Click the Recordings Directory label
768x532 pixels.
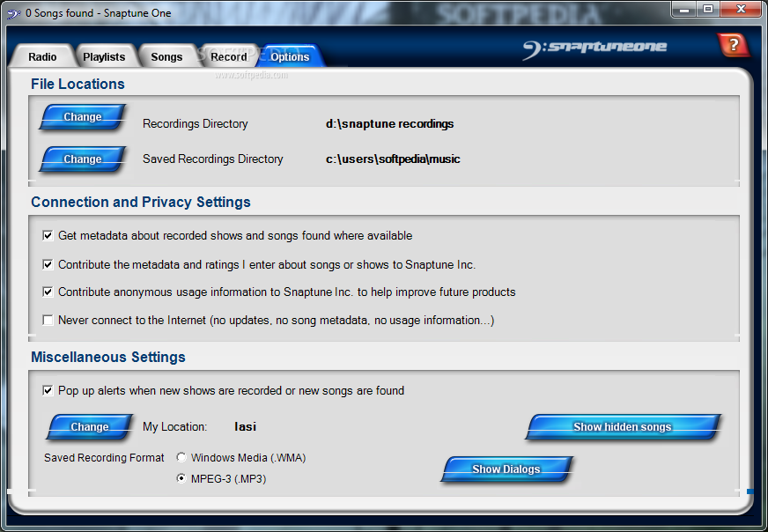pos(195,124)
